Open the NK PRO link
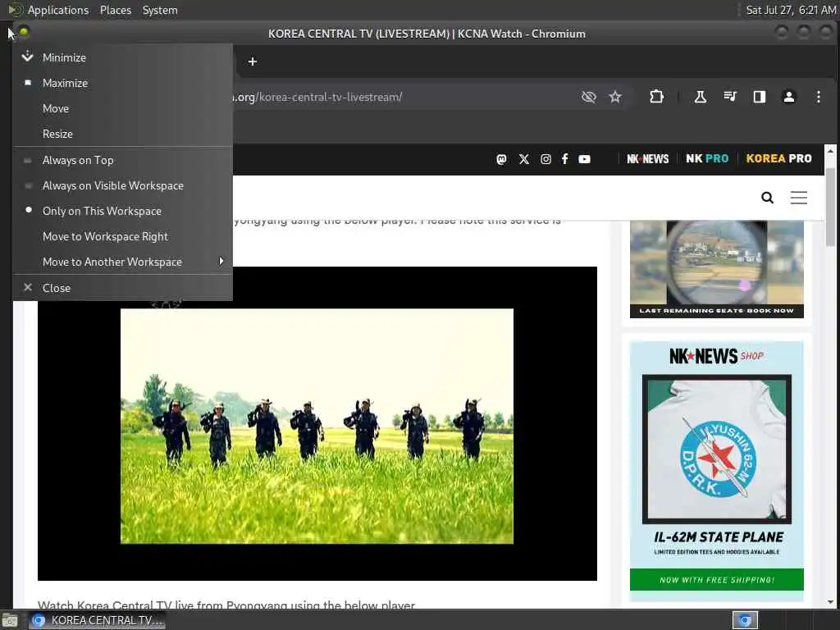The height and width of the screenshot is (630, 840). [x=707, y=158]
